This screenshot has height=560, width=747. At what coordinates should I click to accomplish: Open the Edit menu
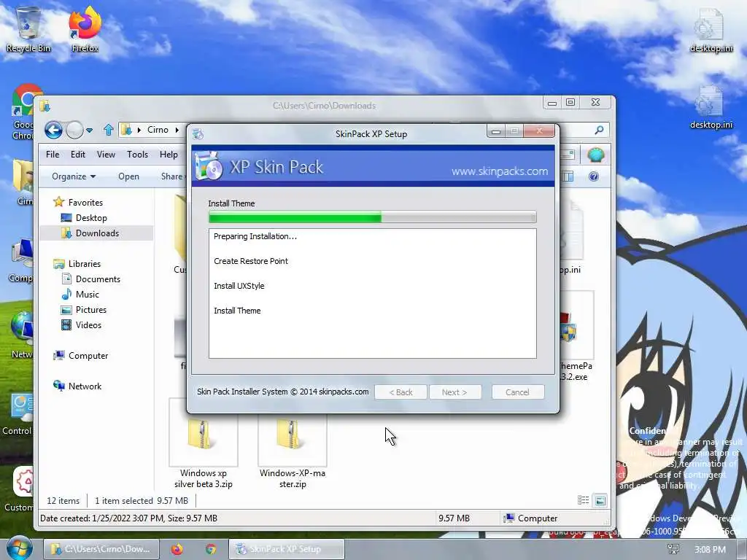coord(77,155)
